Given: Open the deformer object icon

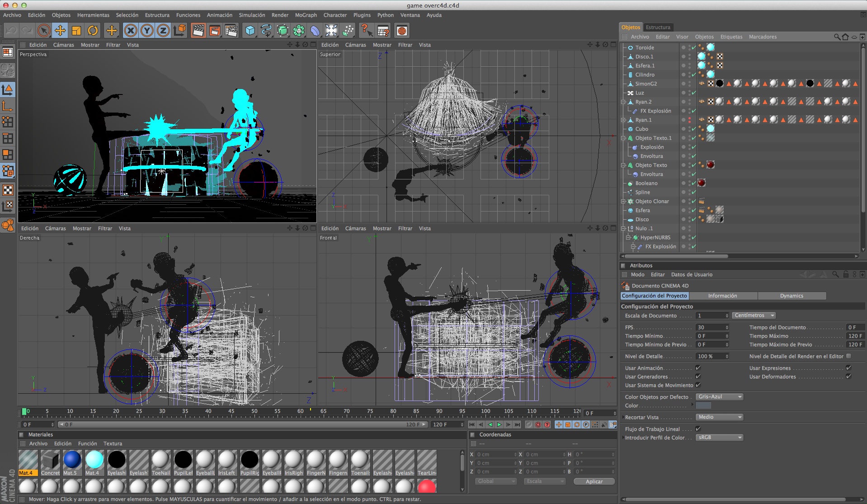Looking at the screenshot, I should tap(315, 31).
